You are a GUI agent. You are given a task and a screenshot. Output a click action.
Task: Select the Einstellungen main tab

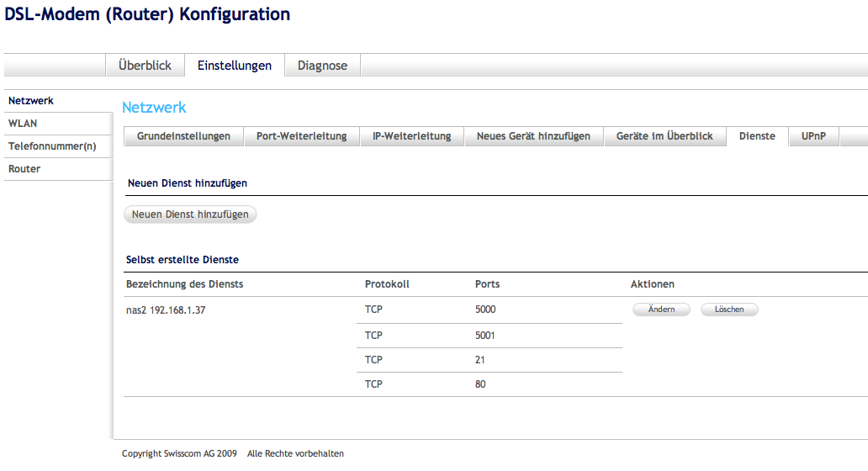[235, 66]
